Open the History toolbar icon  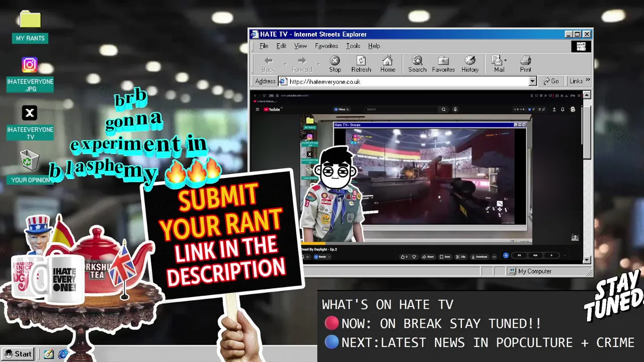click(470, 64)
